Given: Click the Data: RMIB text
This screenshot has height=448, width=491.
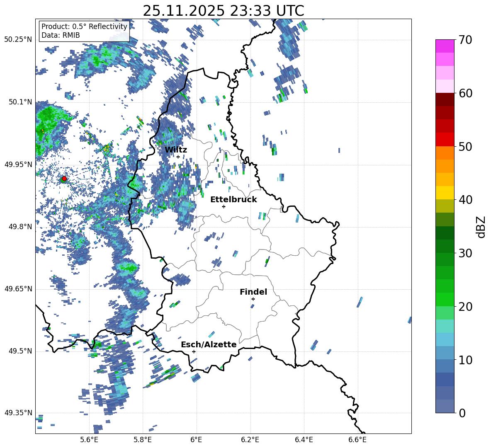Looking at the screenshot, I should 61,35.
